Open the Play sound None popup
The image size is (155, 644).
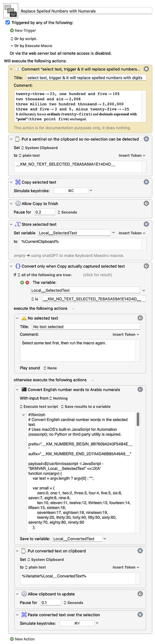pyautogui.click(x=50, y=368)
